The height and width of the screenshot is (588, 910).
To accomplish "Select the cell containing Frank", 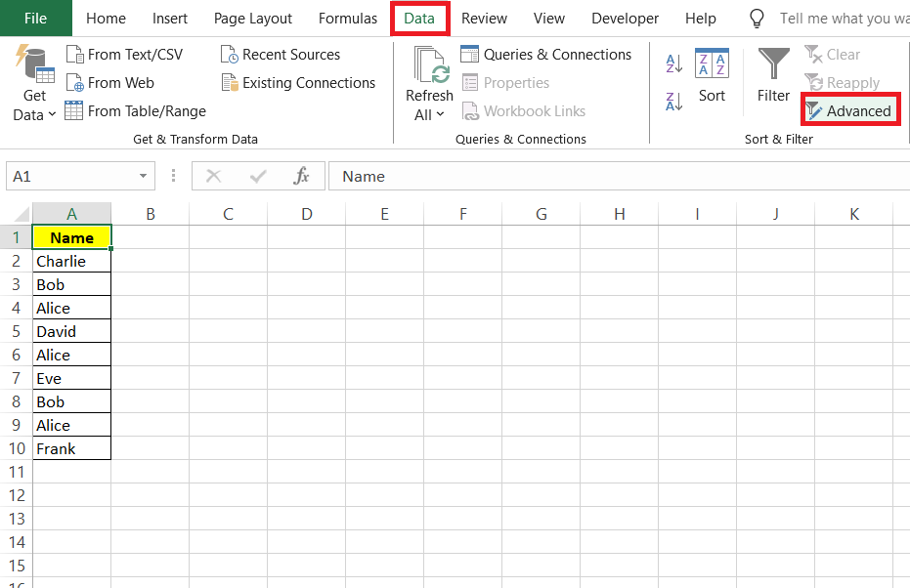I will pos(72,448).
